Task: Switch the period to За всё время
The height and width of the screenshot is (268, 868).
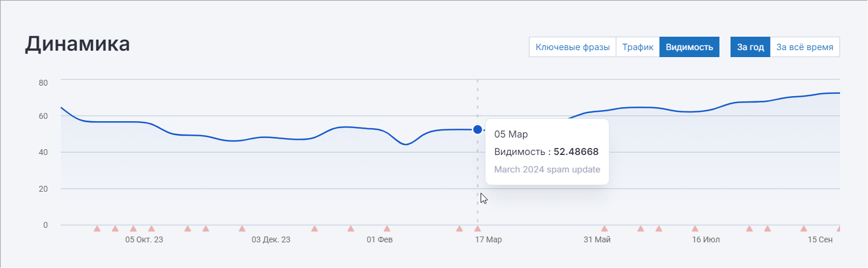Action: (x=804, y=47)
